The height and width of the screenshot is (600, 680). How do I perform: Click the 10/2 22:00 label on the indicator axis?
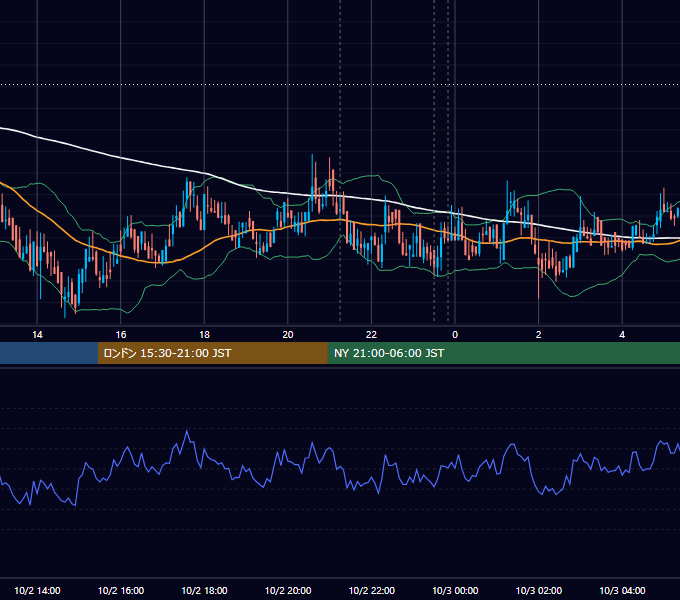(372, 590)
